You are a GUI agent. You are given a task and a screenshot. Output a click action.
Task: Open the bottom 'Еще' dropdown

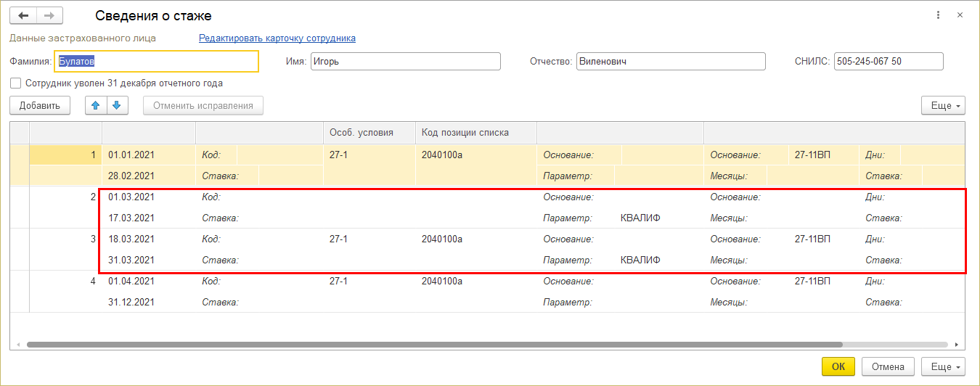(943, 366)
